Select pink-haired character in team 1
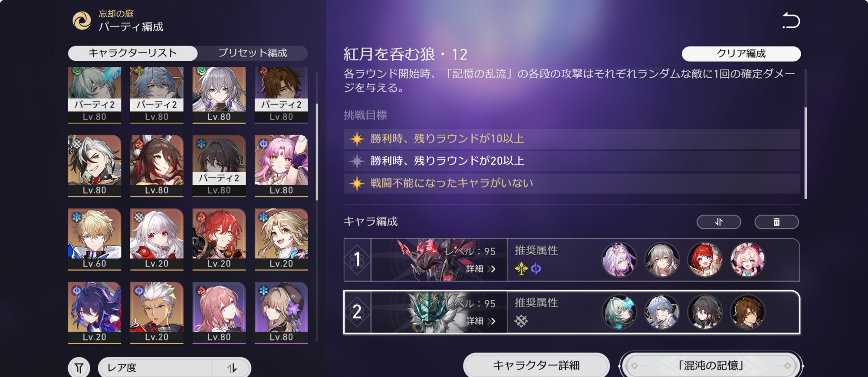This screenshot has height=377, width=868. pyautogui.click(x=748, y=260)
